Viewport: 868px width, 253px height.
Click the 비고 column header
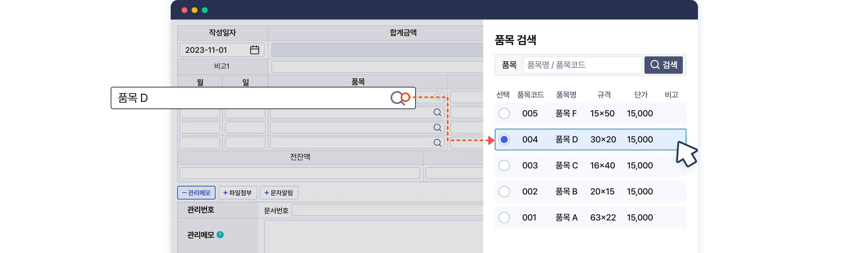(671, 95)
